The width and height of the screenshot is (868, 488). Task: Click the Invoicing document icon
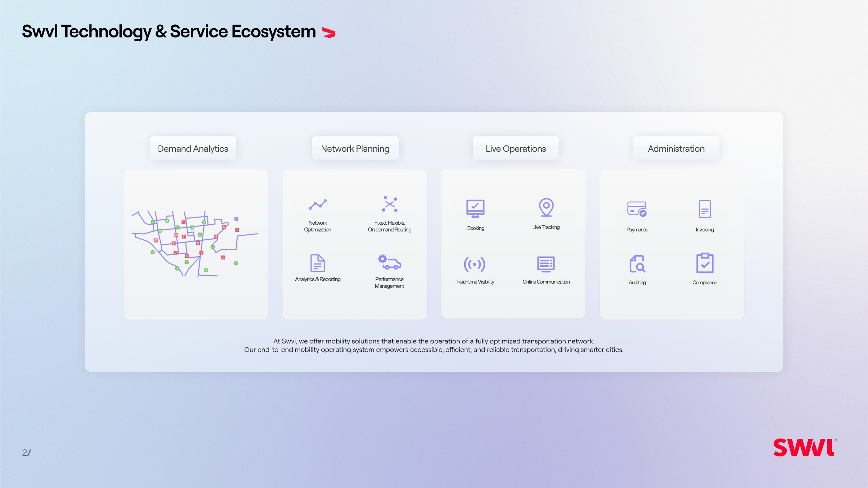point(705,209)
